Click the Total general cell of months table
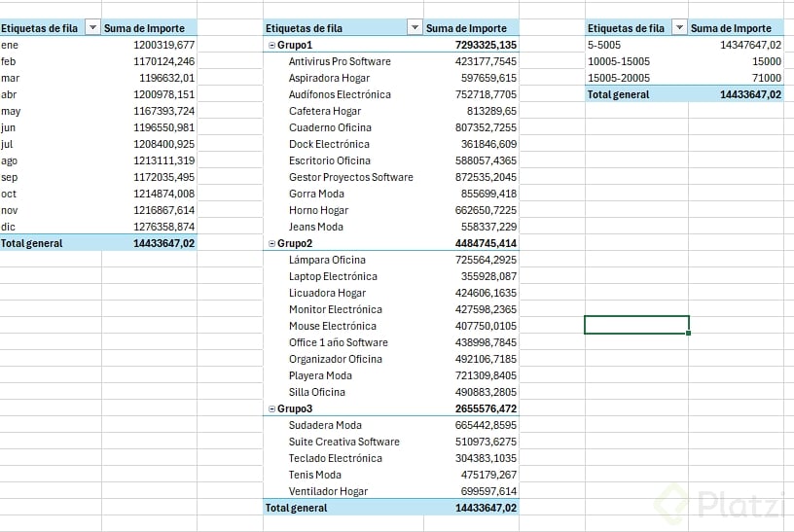Screen dimensions: 794x532 click(x=31, y=243)
